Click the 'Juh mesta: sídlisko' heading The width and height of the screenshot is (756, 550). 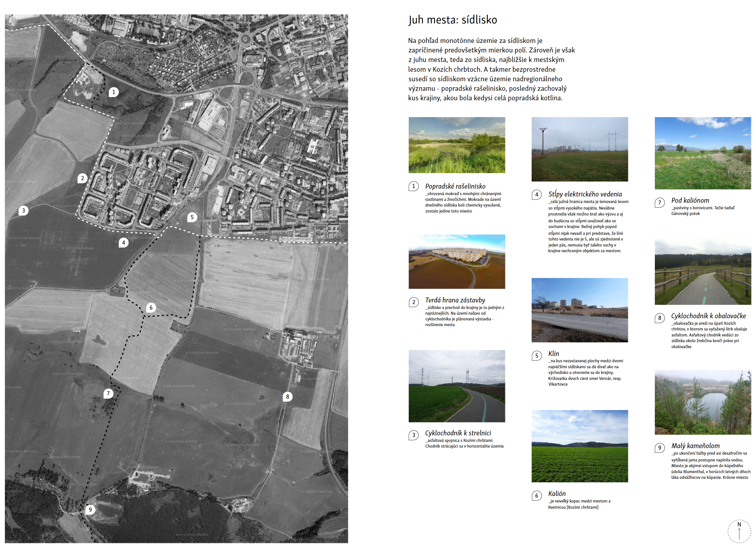[452, 20]
